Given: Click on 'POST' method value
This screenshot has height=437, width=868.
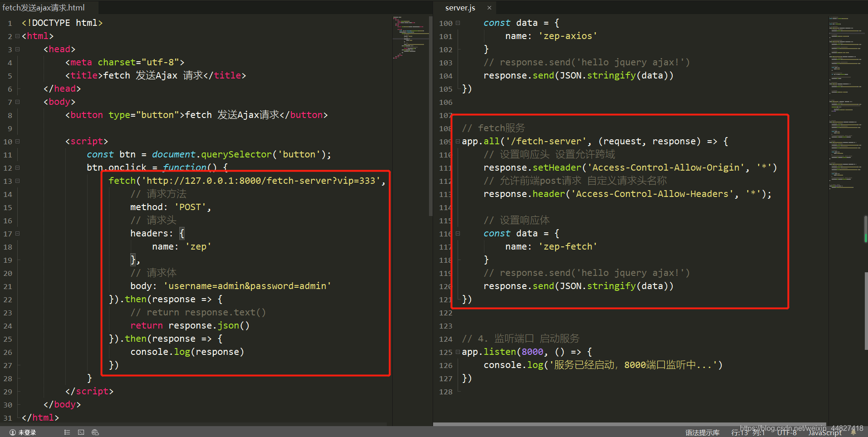Looking at the screenshot, I should [x=190, y=207].
